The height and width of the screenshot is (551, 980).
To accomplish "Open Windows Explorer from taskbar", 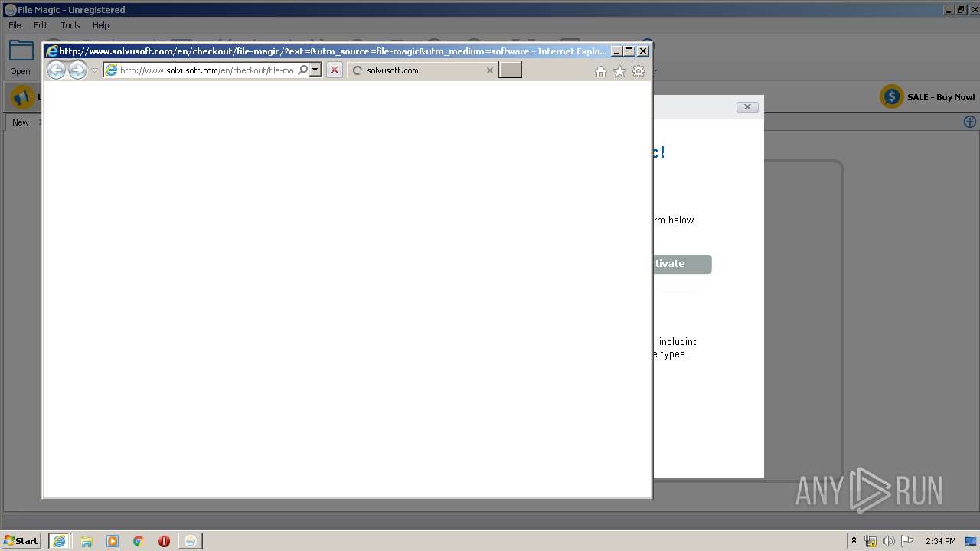I will click(x=87, y=541).
